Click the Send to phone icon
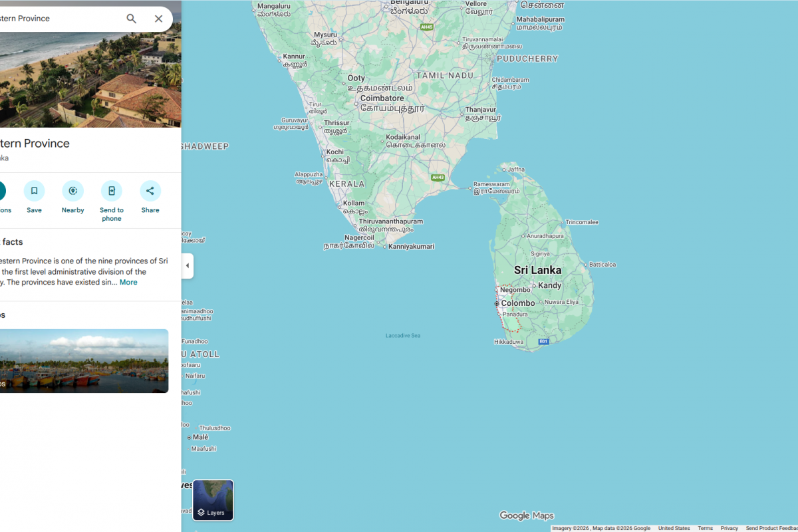 click(x=111, y=192)
